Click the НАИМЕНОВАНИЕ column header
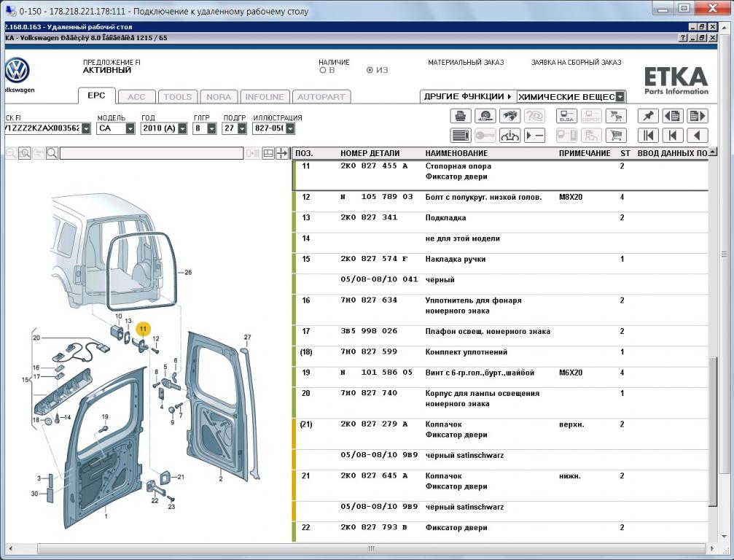734x560 pixels. tap(456, 153)
